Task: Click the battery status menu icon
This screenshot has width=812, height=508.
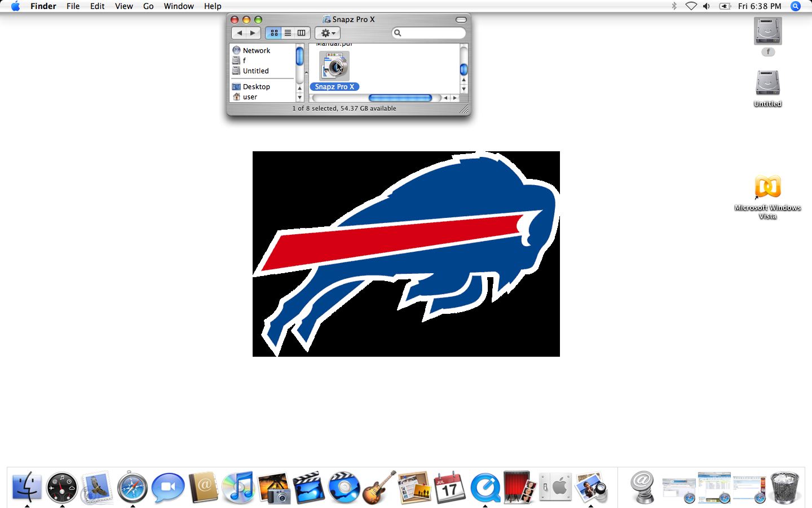Action: click(x=725, y=6)
